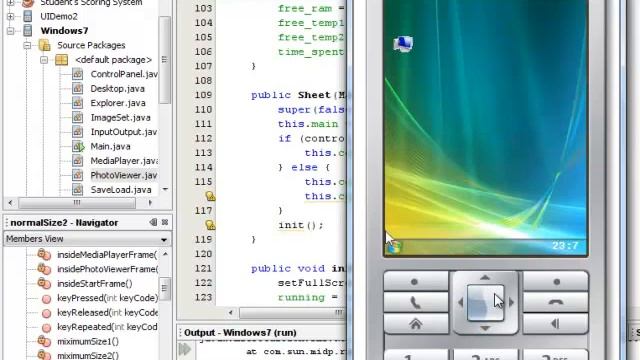Click the mimimumSize1 method icon

[44, 341]
